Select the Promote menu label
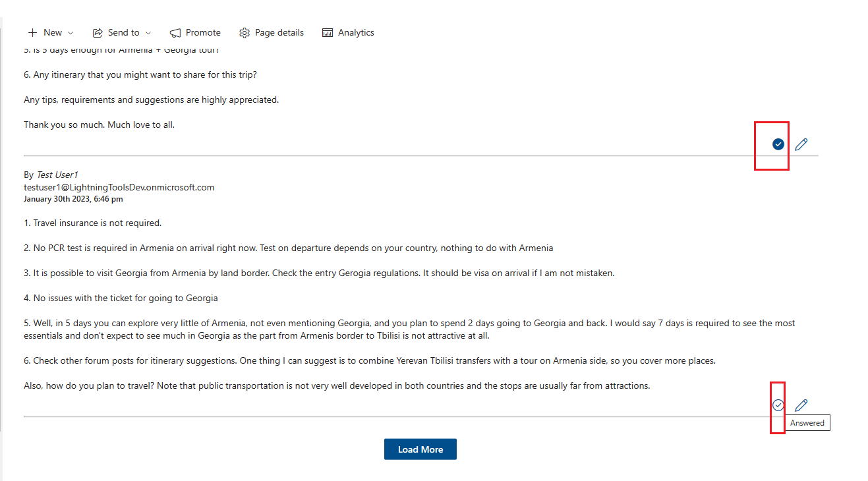The height and width of the screenshot is (481, 868). pos(203,33)
